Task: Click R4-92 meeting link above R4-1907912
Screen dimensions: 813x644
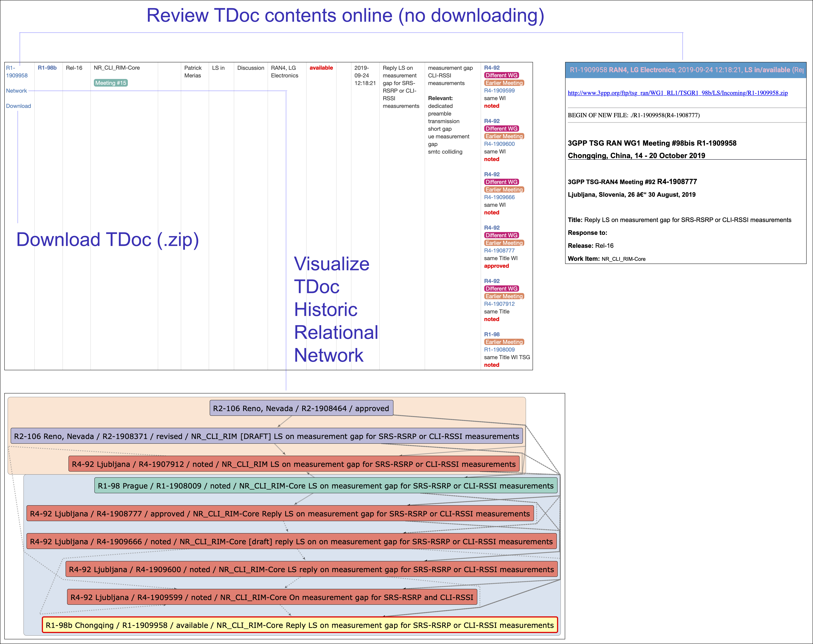Action: tap(492, 281)
